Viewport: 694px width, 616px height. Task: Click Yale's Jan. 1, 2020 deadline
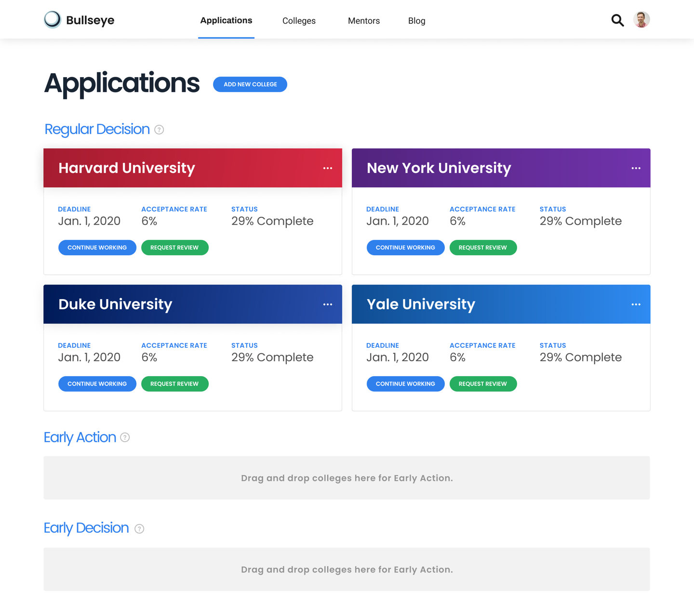pos(398,357)
